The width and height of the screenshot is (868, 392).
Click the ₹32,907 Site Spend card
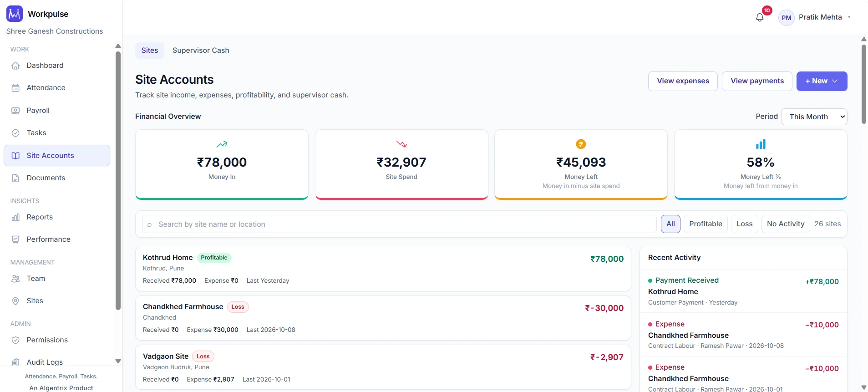[401, 164]
